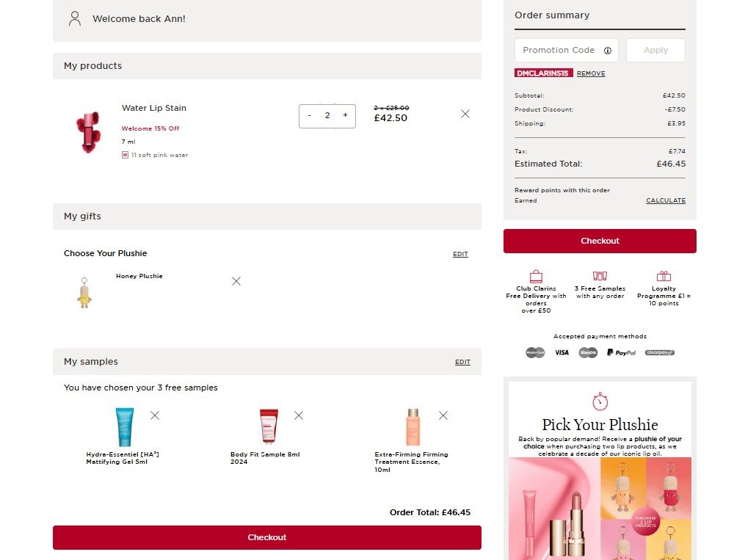The height and width of the screenshot is (560, 756).
Task: Remove the Honey Plushie gift
Action: [236, 281]
